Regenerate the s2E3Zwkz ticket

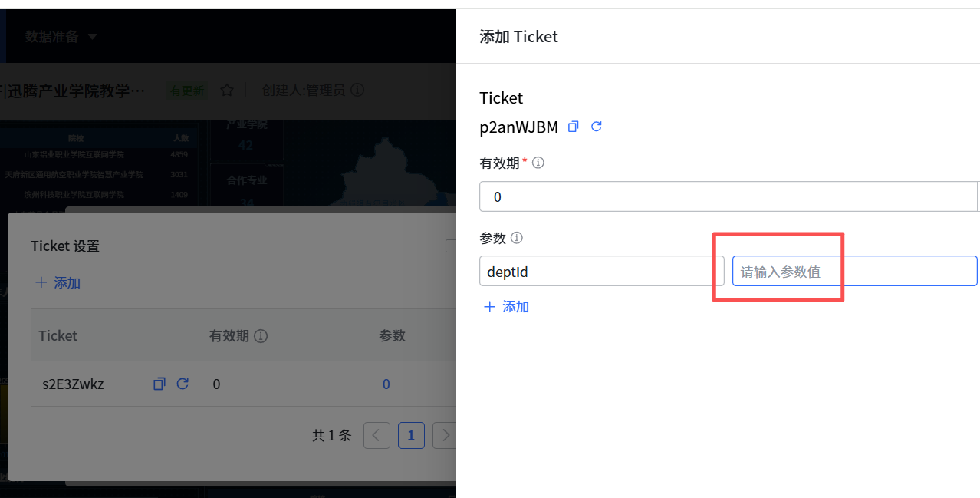[183, 384]
